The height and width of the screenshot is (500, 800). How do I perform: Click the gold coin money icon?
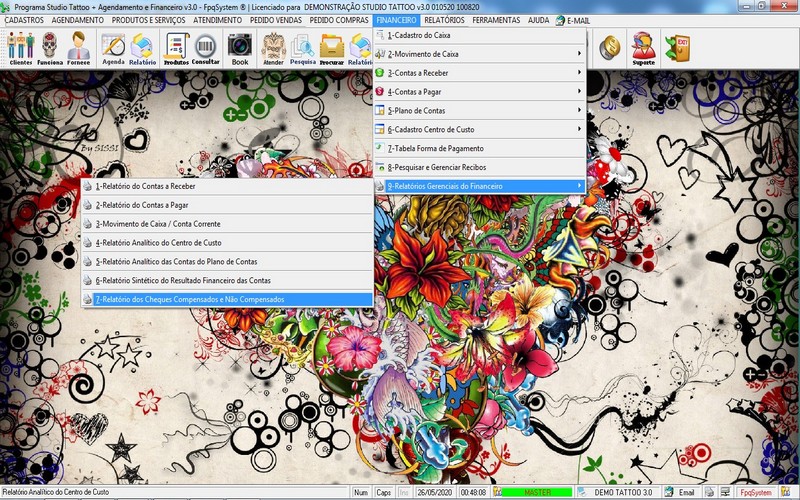pos(610,47)
